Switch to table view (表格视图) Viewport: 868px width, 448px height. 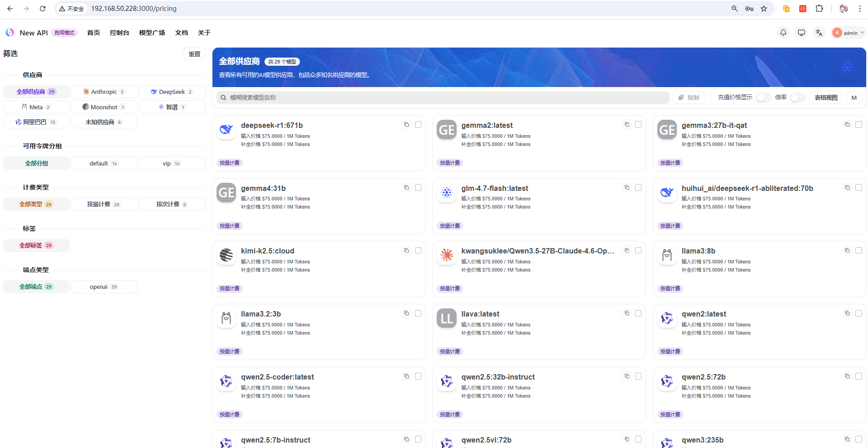(825, 97)
